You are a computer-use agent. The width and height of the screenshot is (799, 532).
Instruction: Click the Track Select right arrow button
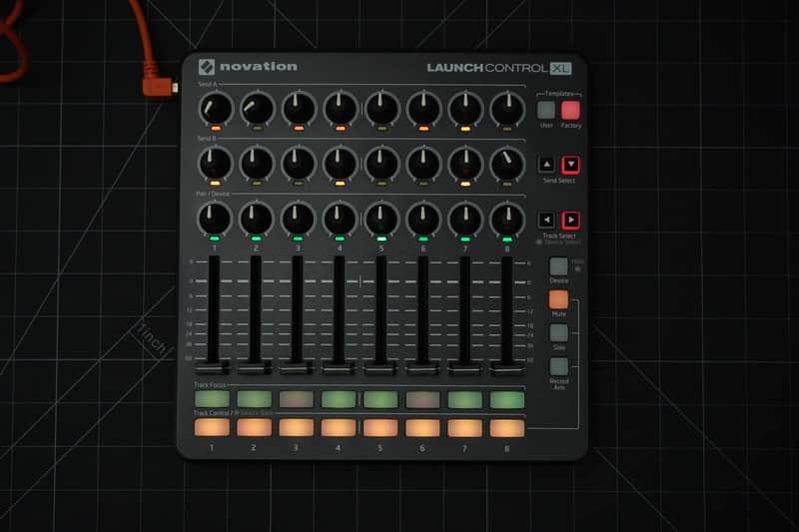pyautogui.click(x=570, y=220)
